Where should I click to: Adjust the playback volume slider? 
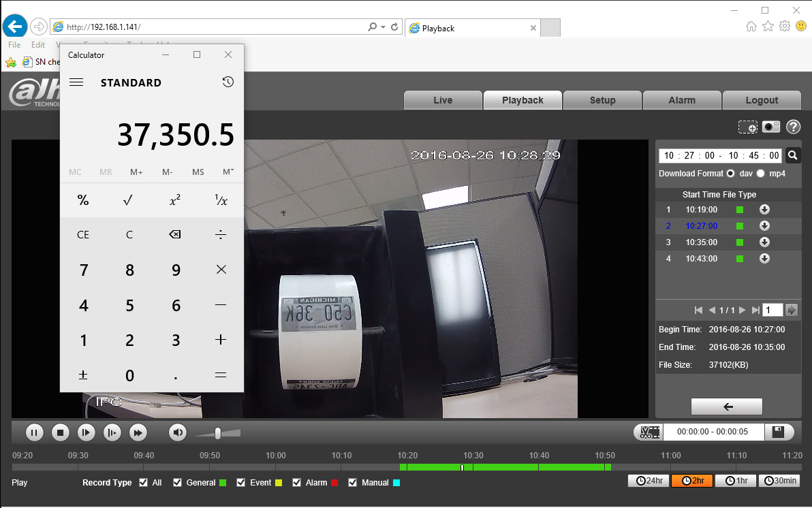[x=218, y=433]
